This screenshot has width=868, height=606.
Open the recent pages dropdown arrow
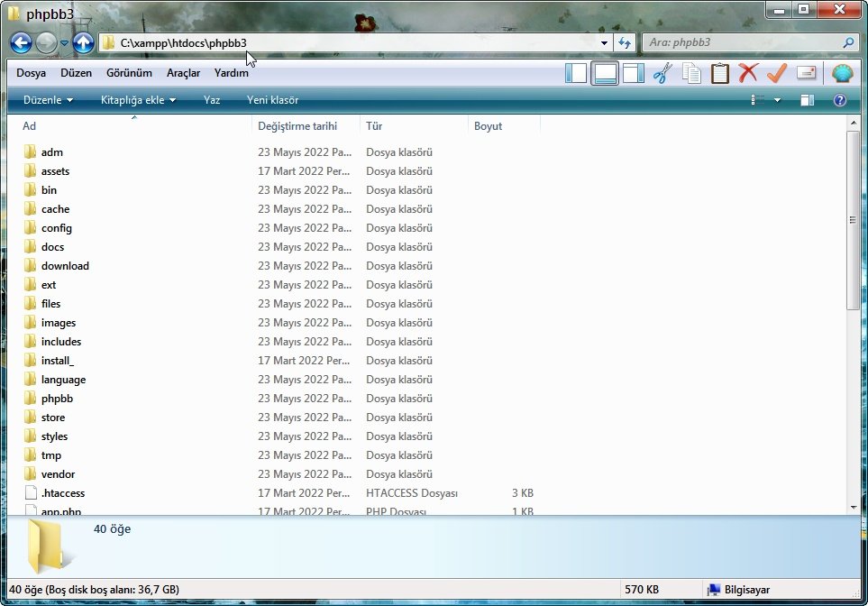coord(64,42)
